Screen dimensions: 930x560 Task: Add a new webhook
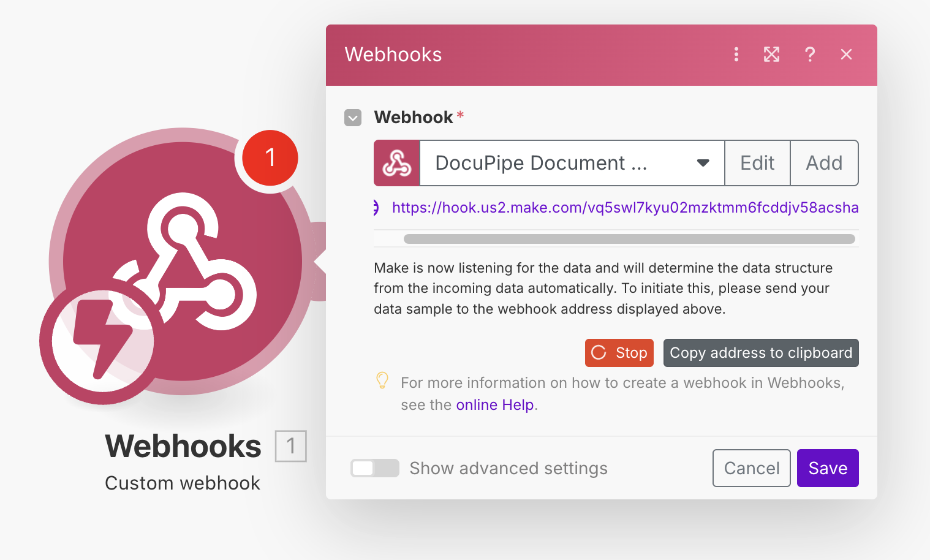tap(824, 163)
